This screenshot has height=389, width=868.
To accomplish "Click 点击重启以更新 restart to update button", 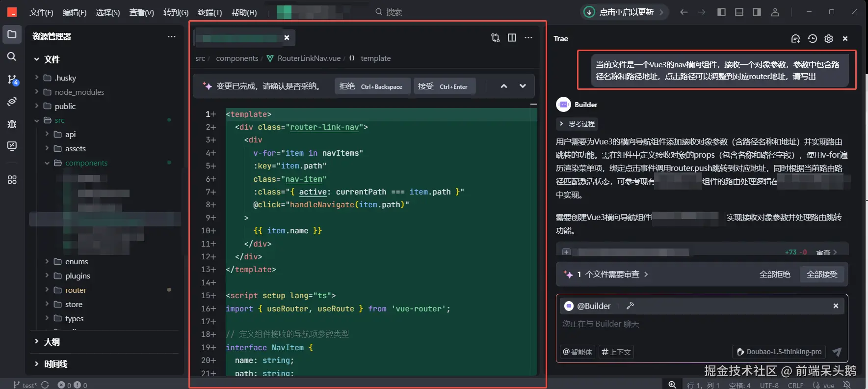I will [x=624, y=12].
